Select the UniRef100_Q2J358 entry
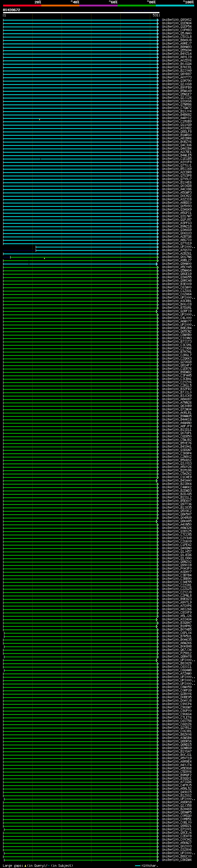The image size is (197, 868). [177, 805]
